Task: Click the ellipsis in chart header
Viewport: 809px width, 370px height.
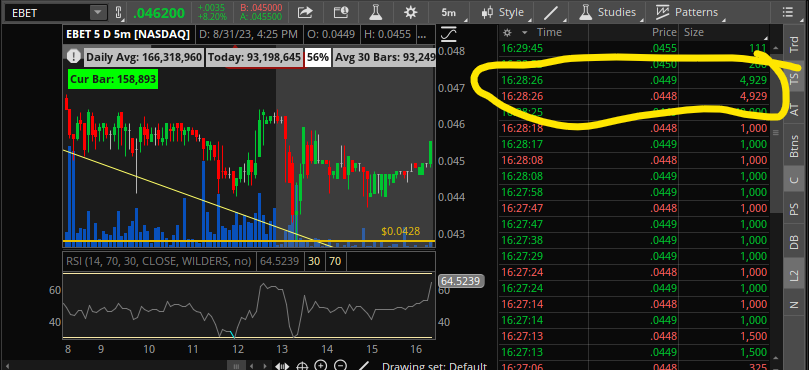Action: click(x=422, y=35)
